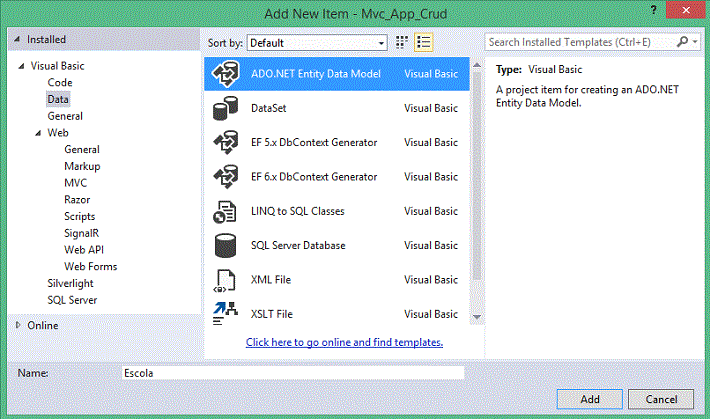Focus the Search Installed Templates box

tap(580, 42)
